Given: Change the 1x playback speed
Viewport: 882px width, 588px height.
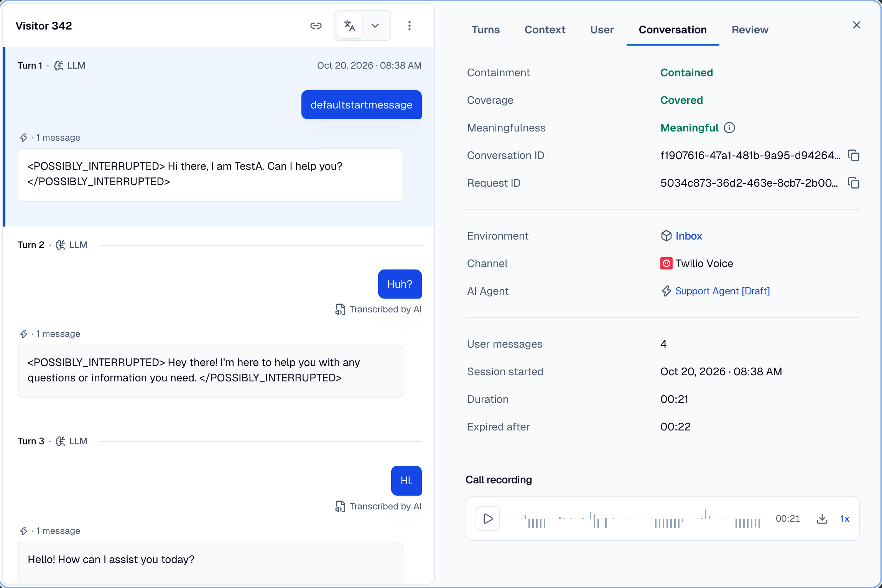Looking at the screenshot, I should [845, 519].
